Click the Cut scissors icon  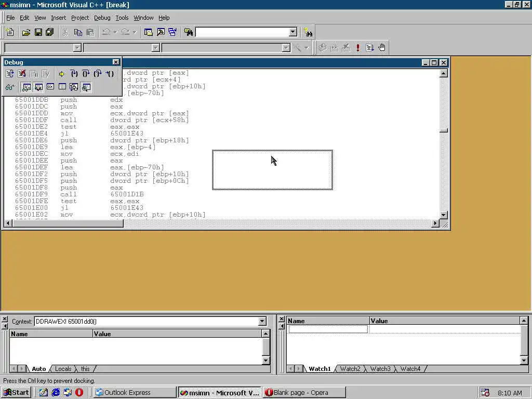(x=65, y=32)
